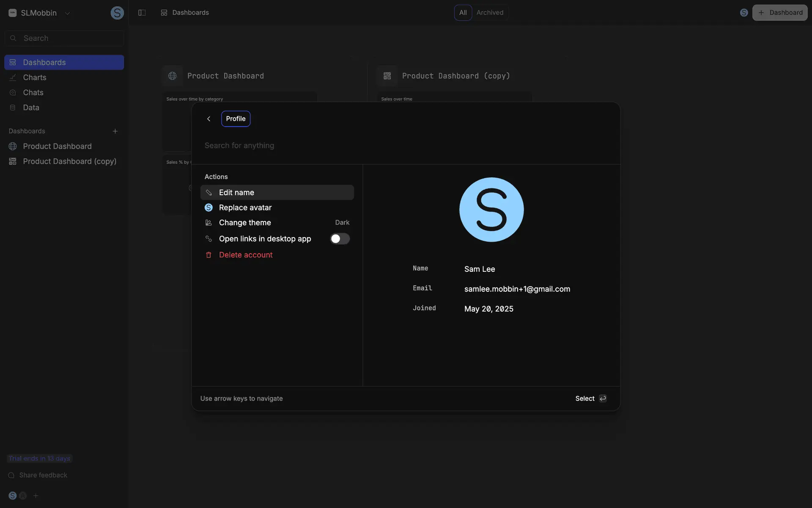Click the add member plus icon at bottom left
This screenshot has height=508, width=812.
[36, 496]
